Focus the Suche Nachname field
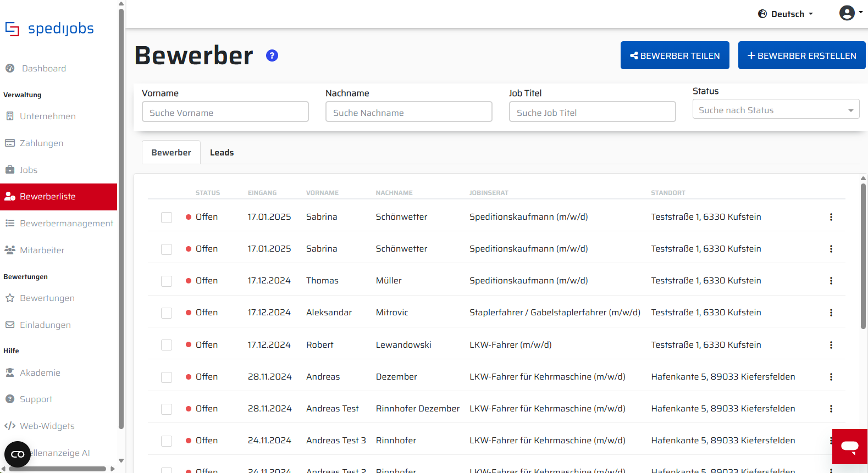 pos(409,112)
